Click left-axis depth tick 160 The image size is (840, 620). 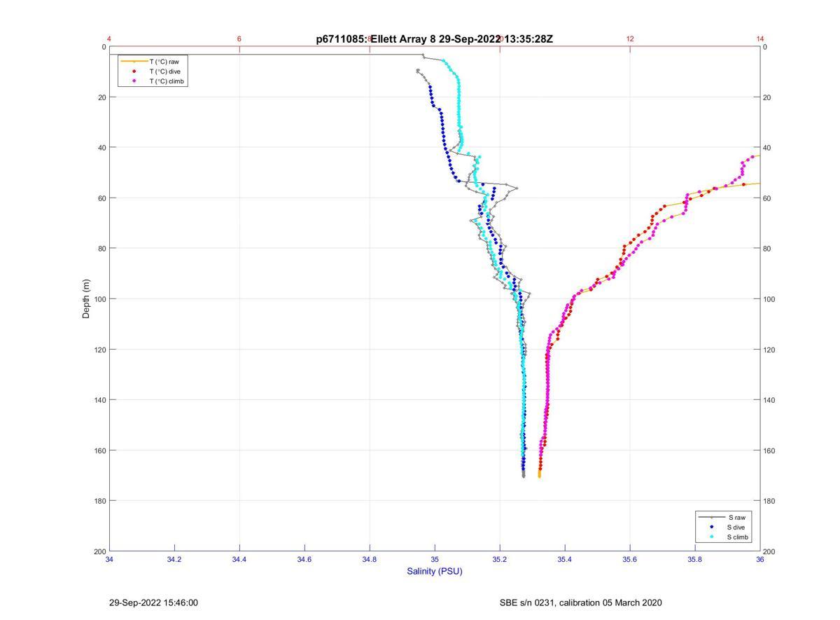(100, 450)
